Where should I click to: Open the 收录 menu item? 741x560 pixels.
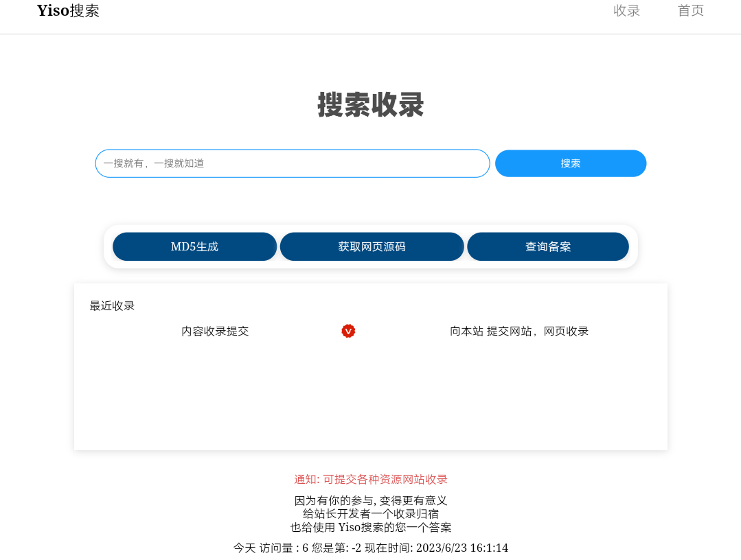click(x=626, y=10)
